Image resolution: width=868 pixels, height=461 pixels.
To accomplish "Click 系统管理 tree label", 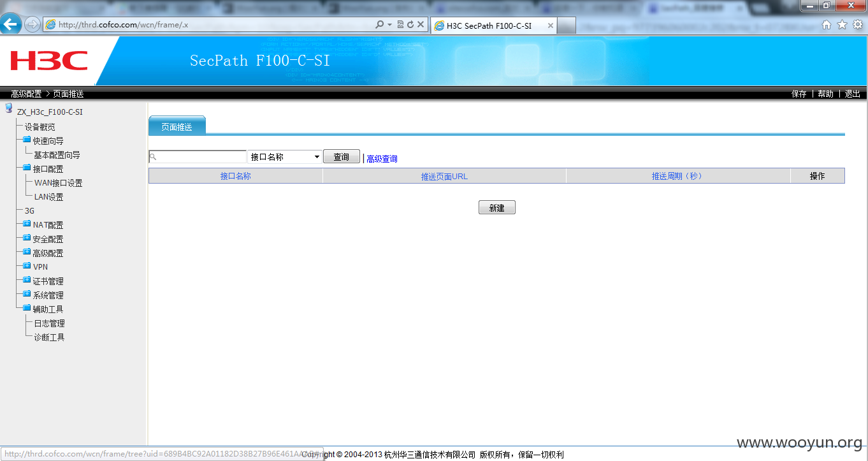I will coord(48,295).
